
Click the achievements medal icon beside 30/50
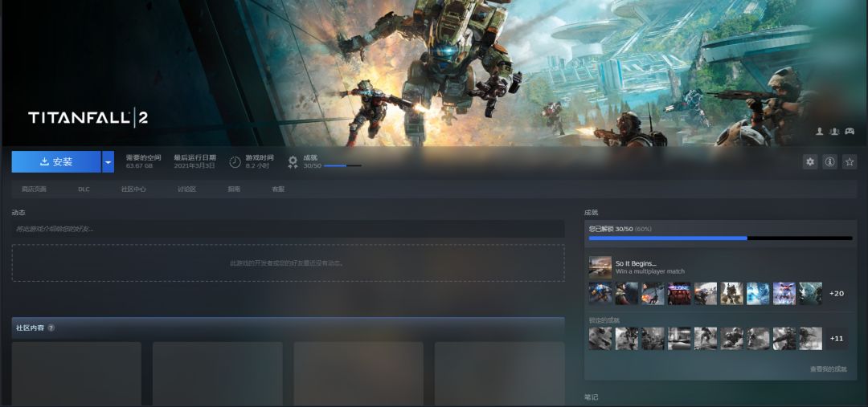coord(293,161)
